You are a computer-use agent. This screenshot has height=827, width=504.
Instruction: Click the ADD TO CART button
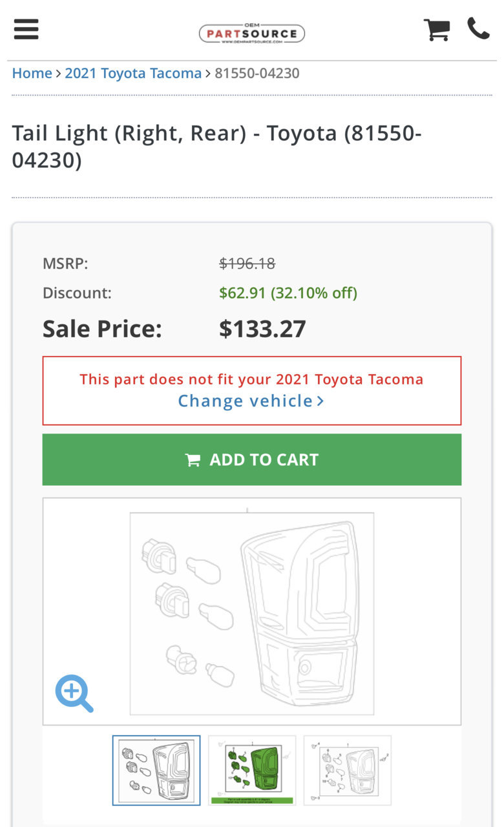pyautogui.click(x=252, y=459)
